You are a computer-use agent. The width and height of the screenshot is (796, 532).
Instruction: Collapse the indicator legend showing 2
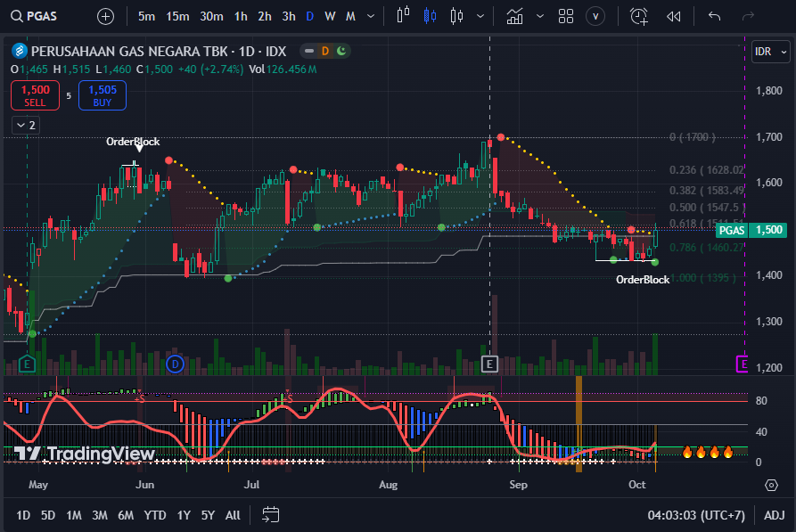(x=25, y=126)
